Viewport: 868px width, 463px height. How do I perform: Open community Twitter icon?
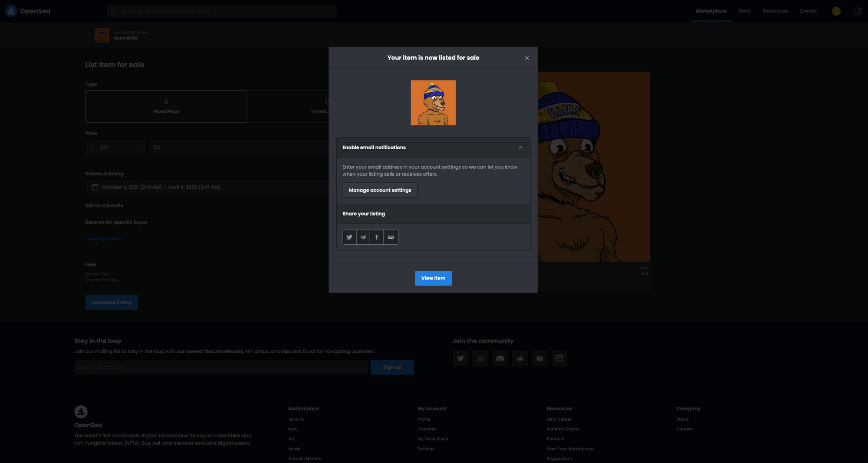coord(460,358)
